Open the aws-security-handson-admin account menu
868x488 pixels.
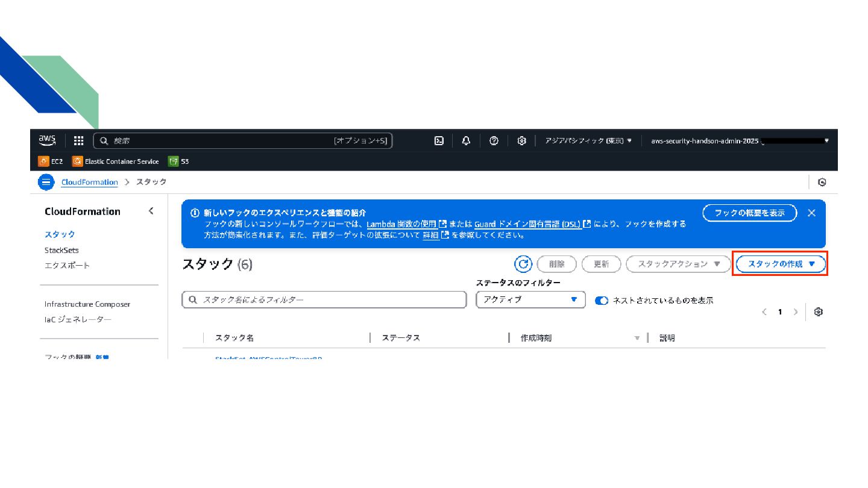(x=740, y=140)
